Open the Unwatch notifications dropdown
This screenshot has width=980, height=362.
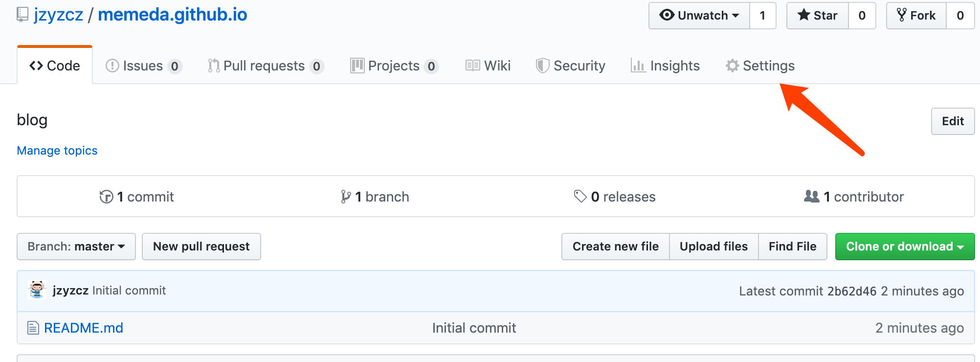click(699, 16)
